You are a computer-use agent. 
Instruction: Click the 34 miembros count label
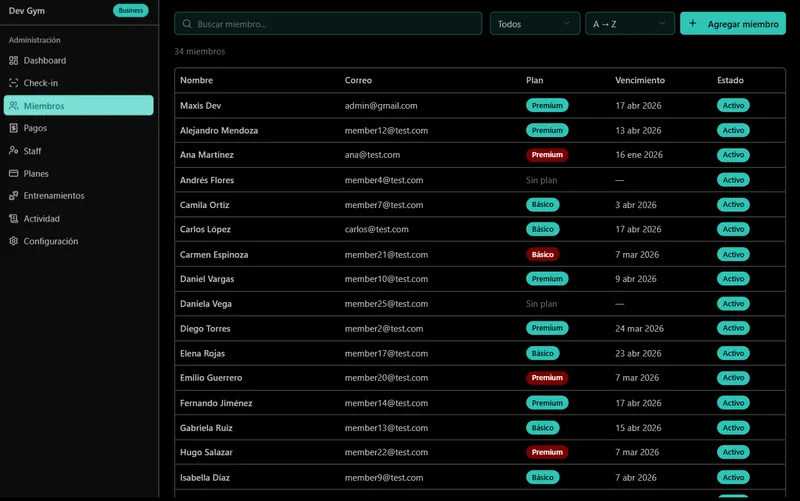(199, 52)
